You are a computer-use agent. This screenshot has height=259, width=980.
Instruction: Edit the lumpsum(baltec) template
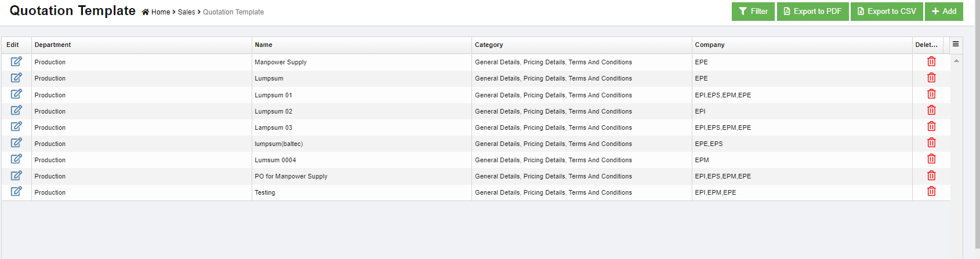click(16, 143)
